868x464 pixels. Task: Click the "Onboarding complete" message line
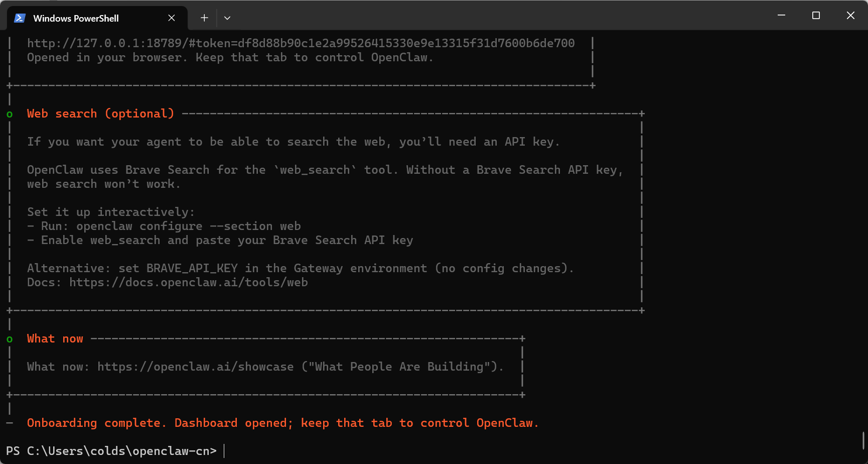coord(282,423)
